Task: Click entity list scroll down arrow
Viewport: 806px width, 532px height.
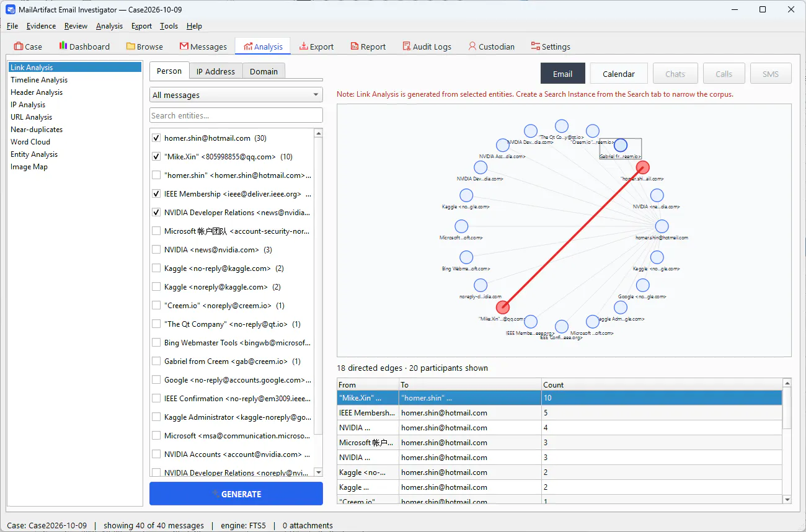Action: pyautogui.click(x=319, y=472)
